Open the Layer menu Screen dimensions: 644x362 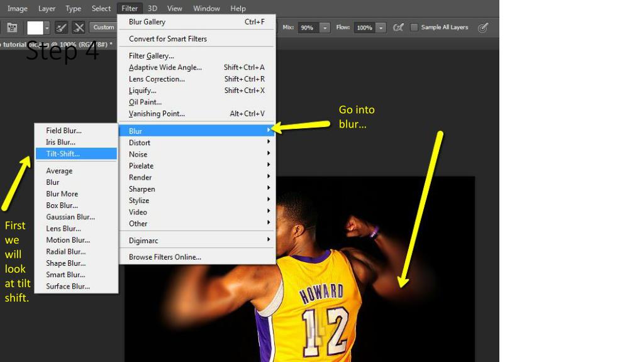click(x=47, y=8)
